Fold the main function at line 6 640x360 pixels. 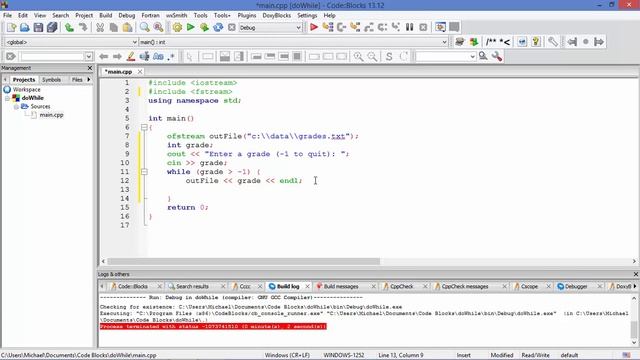(144, 127)
